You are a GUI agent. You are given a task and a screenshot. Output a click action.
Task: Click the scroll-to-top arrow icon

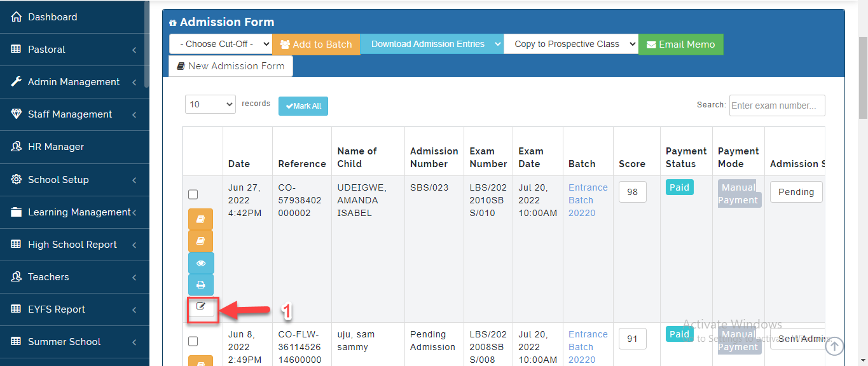(x=834, y=346)
